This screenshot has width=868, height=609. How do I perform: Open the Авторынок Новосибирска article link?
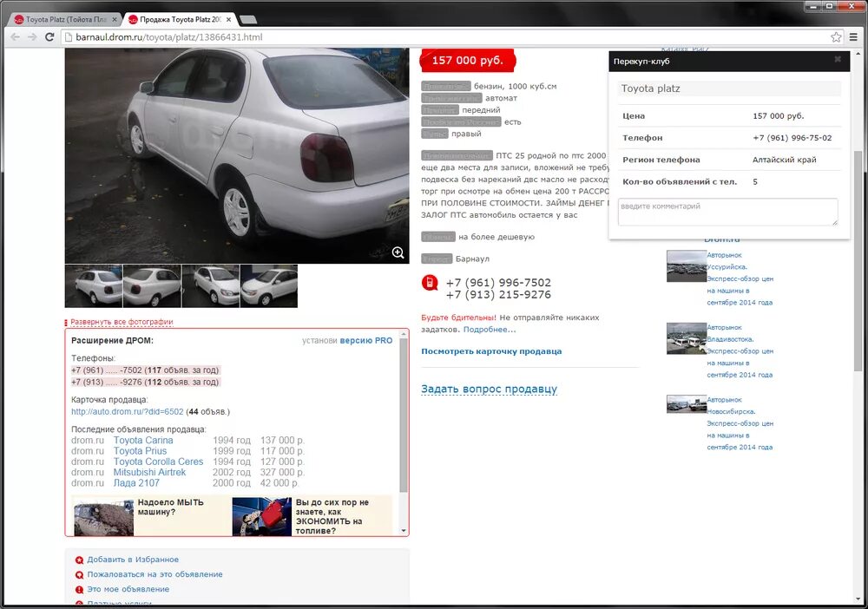[740, 423]
